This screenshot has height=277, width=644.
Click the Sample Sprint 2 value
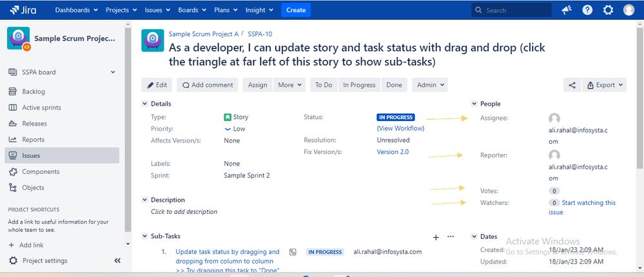pos(247,175)
